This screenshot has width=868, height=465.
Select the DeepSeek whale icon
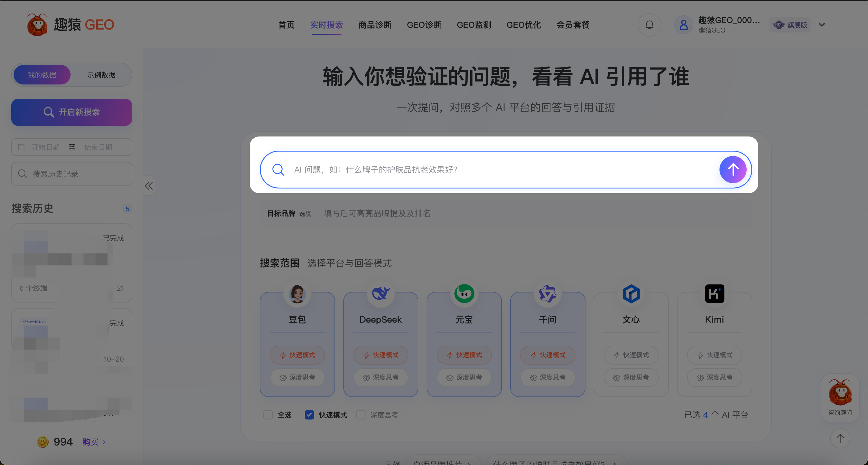click(381, 294)
